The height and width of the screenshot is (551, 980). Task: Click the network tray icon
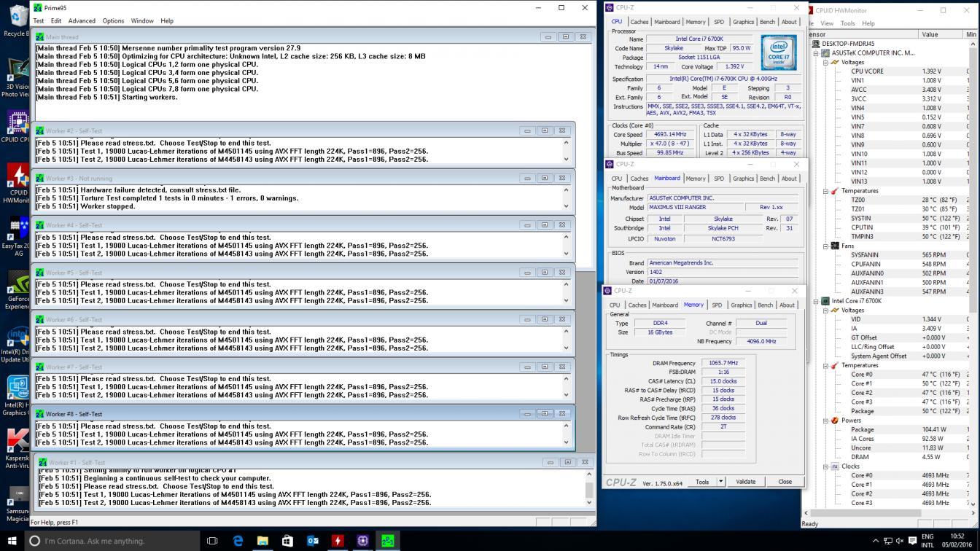pyautogui.click(x=887, y=541)
